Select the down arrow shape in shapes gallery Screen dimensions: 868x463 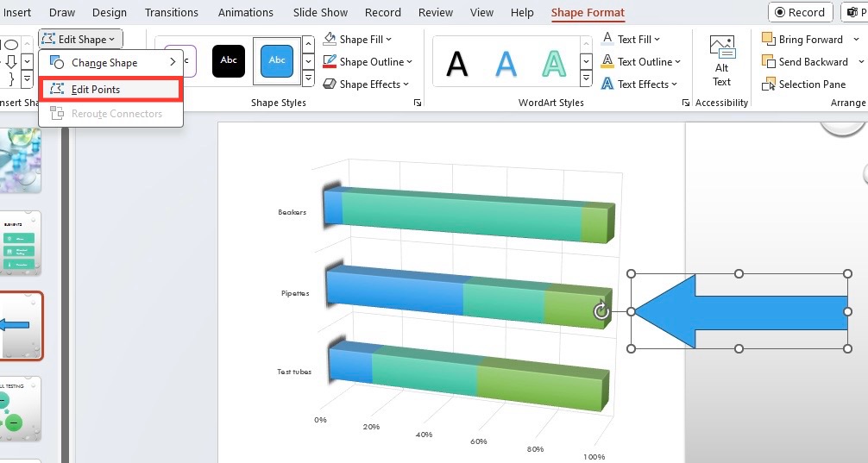click(x=10, y=61)
